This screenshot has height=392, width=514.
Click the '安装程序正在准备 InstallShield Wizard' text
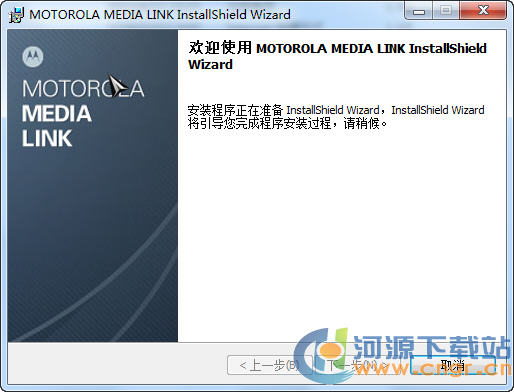point(283,110)
